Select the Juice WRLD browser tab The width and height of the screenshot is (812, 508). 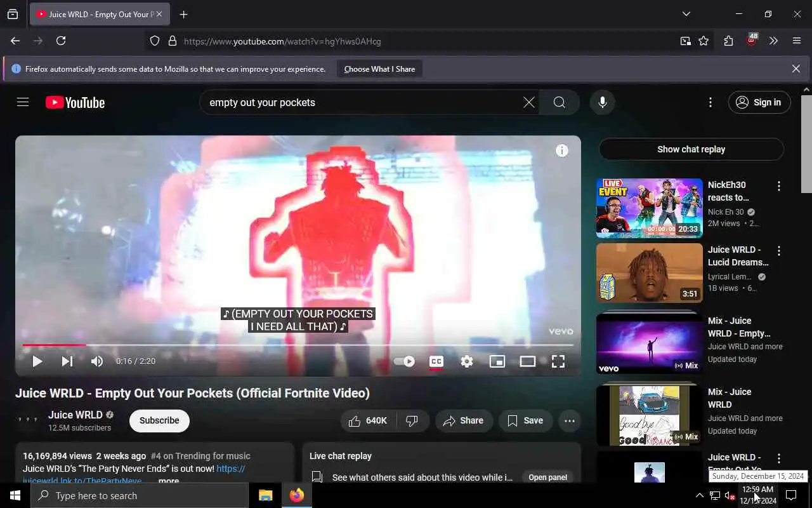[x=100, y=14]
